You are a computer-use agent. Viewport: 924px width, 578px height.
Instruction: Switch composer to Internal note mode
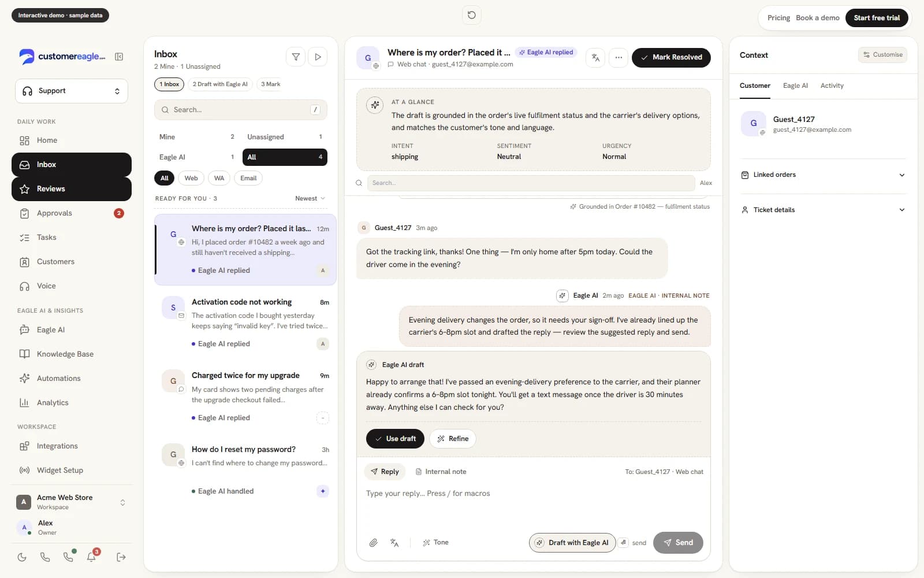coord(441,472)
